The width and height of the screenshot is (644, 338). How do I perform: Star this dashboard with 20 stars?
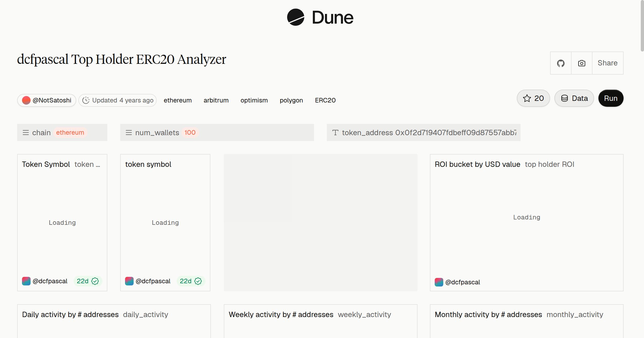click(x=533, y=98)
